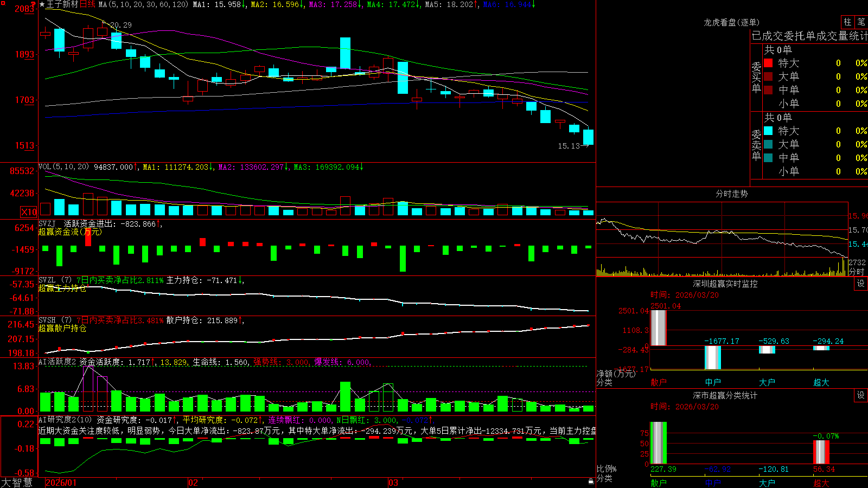This screenshot has width=868, height=488.
Task: Click the 深圳超赢实时监控 panel title
Action: 725,284
